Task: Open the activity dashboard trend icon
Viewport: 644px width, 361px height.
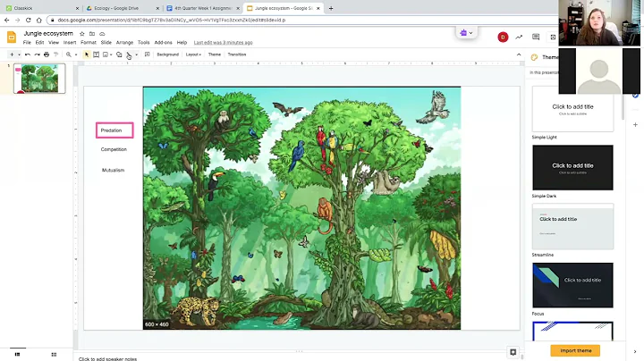Action: pyautogui.click(x=519, y=38)
